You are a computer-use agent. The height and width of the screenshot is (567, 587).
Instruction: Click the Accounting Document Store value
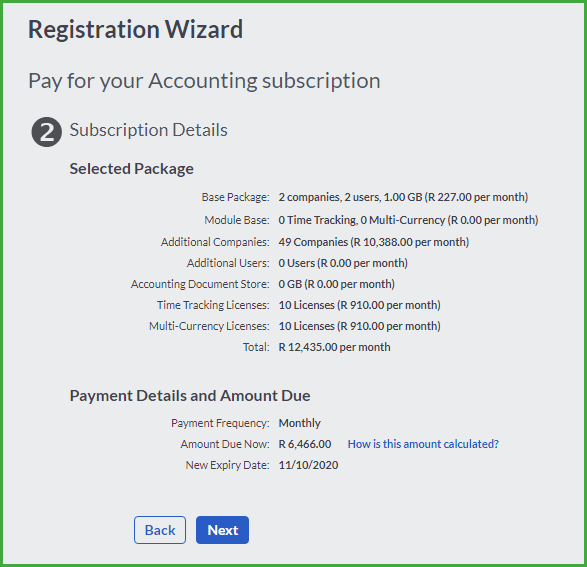337,284
